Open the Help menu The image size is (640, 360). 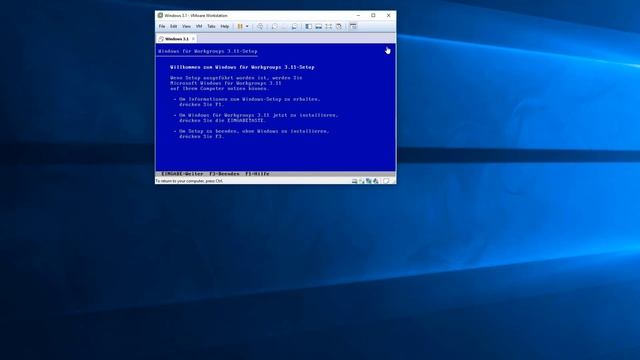[x=225, y=27]
